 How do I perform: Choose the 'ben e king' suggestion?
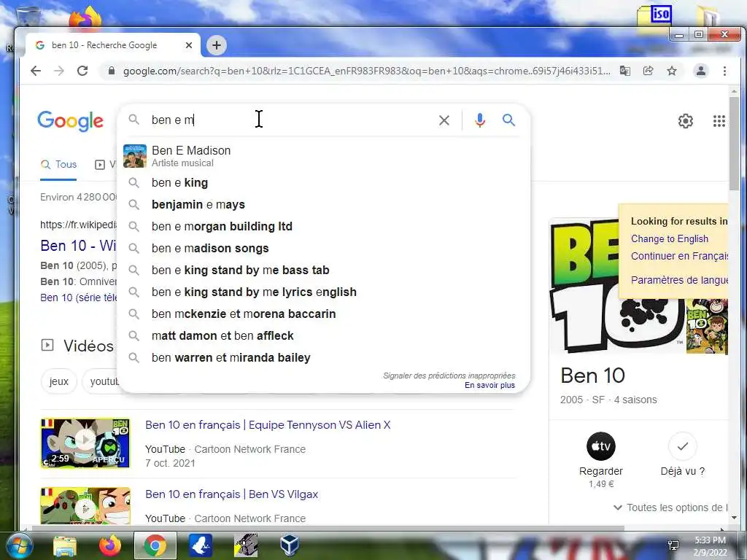point(323,183)
